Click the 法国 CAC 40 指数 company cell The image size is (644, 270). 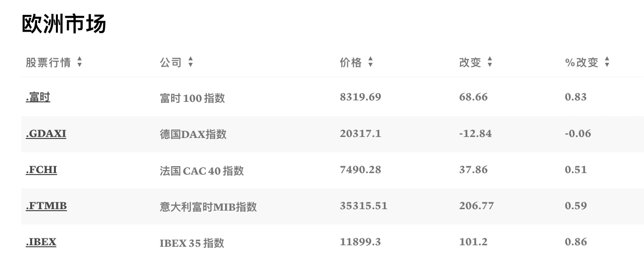(x=202, y=171)
